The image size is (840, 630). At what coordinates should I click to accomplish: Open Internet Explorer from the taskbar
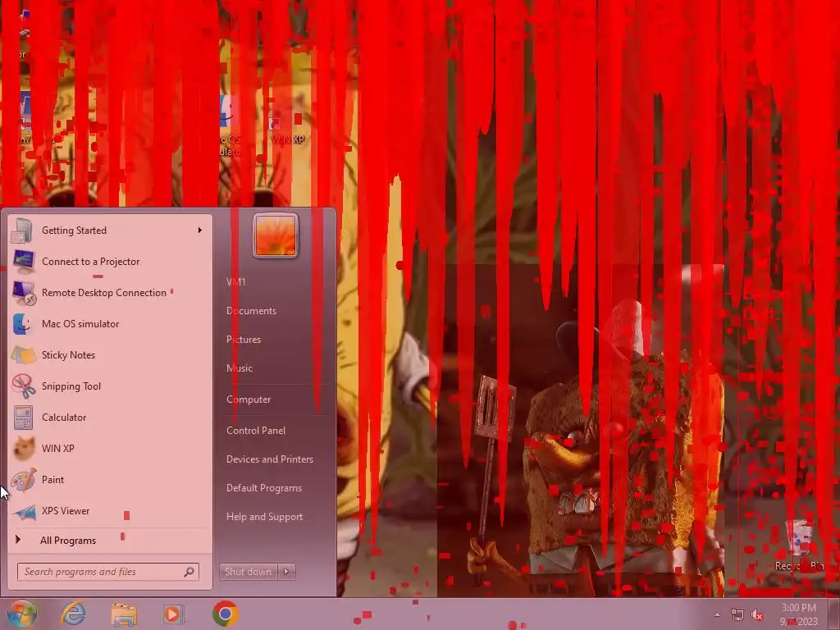tap(73, 614)
